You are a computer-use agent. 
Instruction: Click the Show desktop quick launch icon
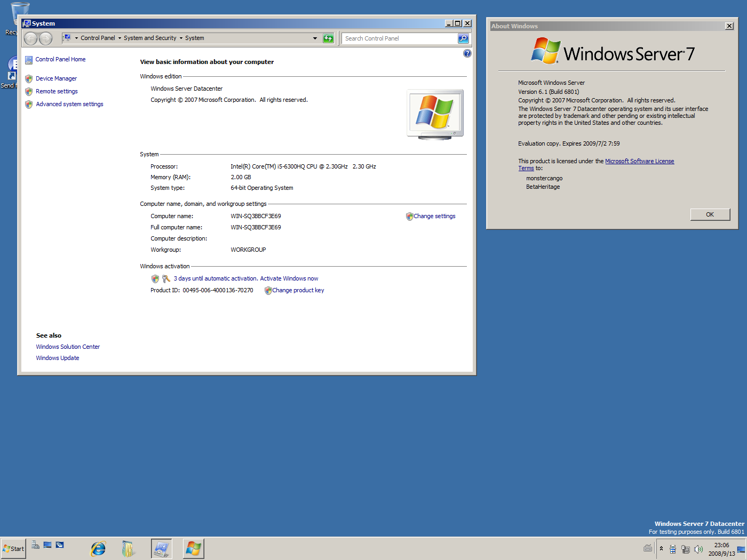[47, 545]
